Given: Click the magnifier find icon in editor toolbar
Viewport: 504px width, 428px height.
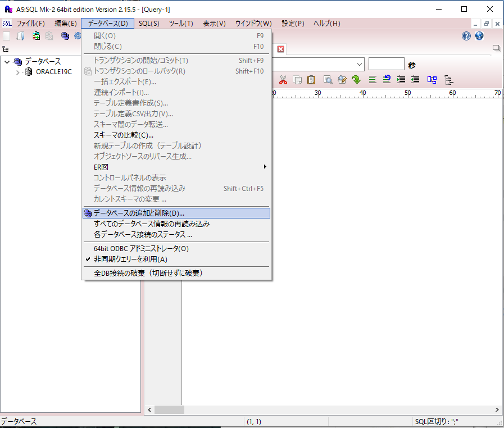Looking at the screenshot, I should coord(328,80).
